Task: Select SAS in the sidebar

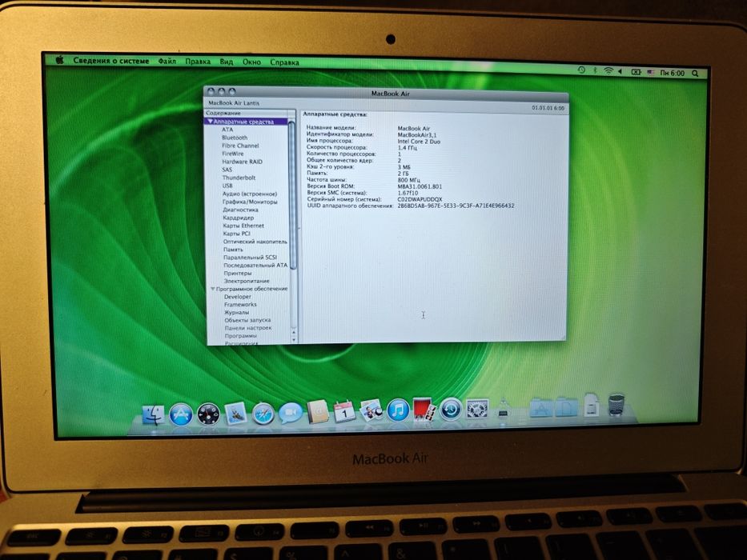Action: pyautogui.click(x=227, y=170)
